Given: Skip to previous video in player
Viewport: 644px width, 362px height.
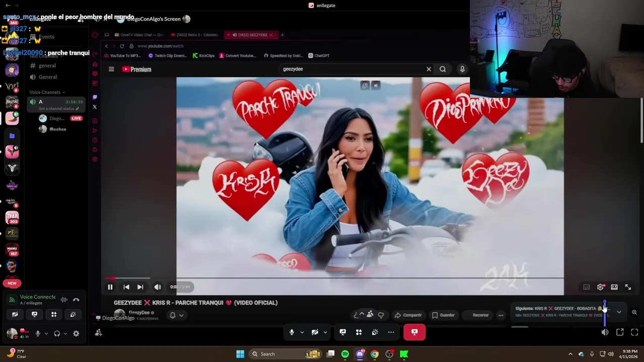Looking at the screenshot, I should 126,287.
